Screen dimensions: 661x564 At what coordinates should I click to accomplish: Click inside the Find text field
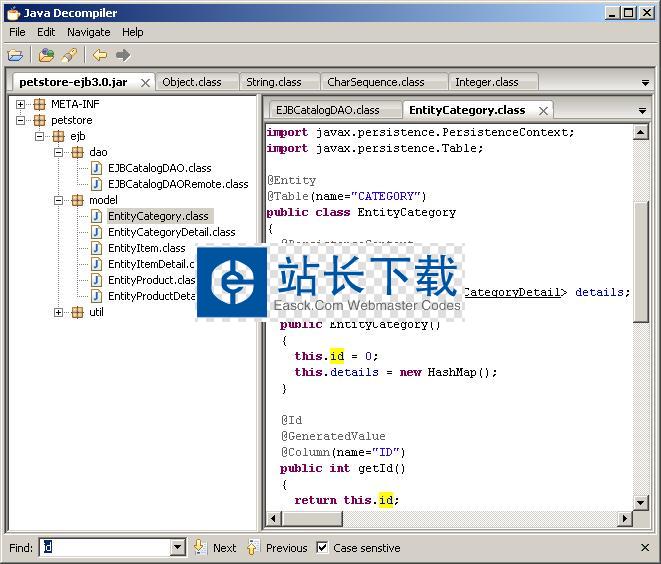tap(104, 548)
